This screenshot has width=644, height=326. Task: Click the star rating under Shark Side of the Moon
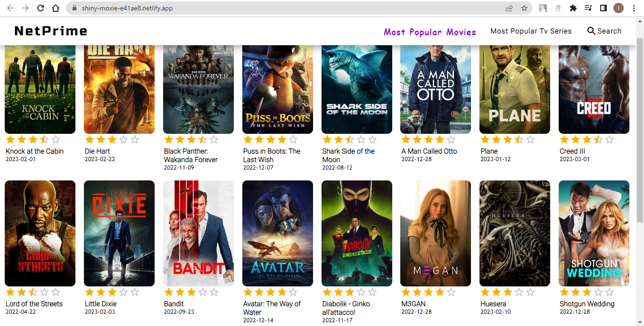click(350, 140)
